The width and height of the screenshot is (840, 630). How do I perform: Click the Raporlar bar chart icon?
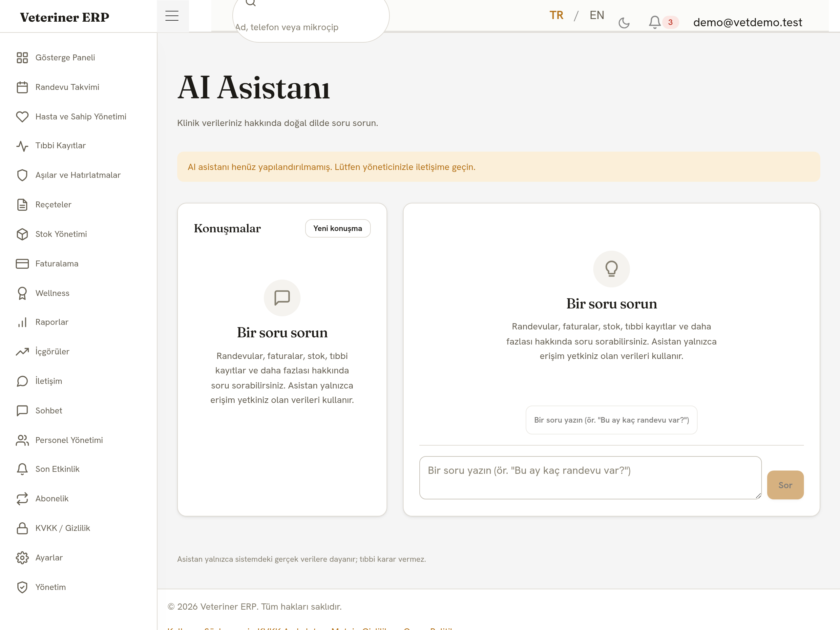click(22, 323)
